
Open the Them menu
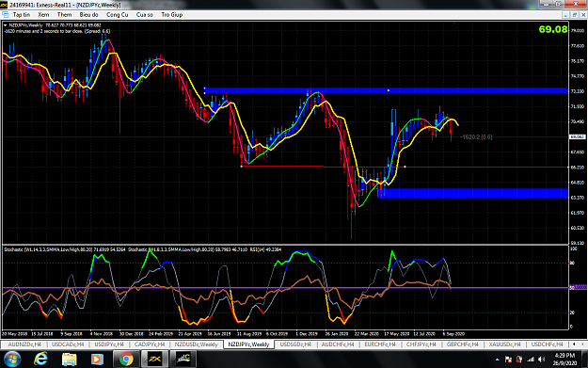pyautogui.click(x=65, y=15)
